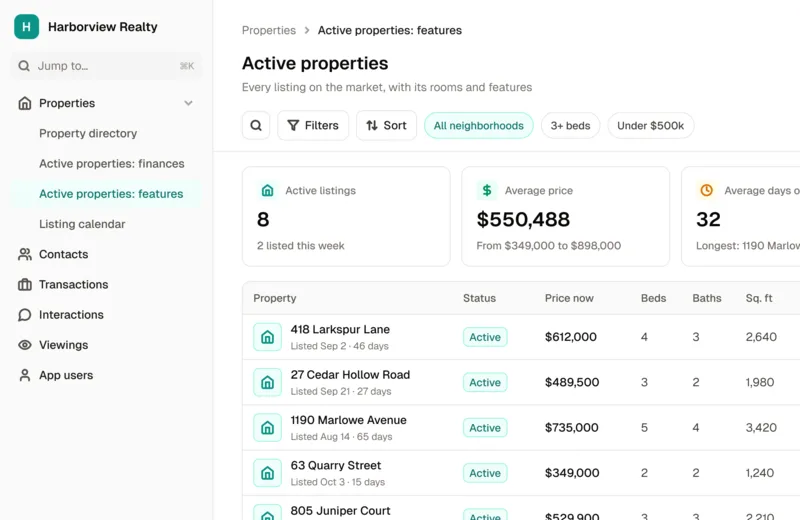Click the App users person icon
The image size is (800, 520).
(24, 375)
